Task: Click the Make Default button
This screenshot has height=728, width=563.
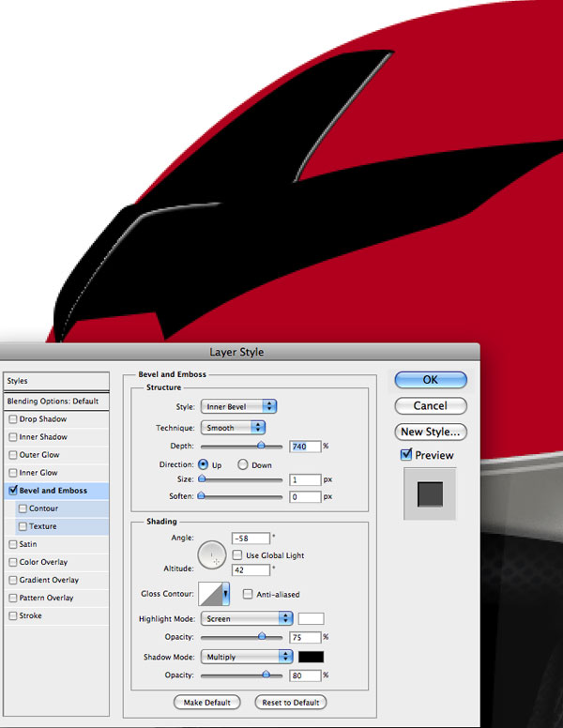Action: 206,702
